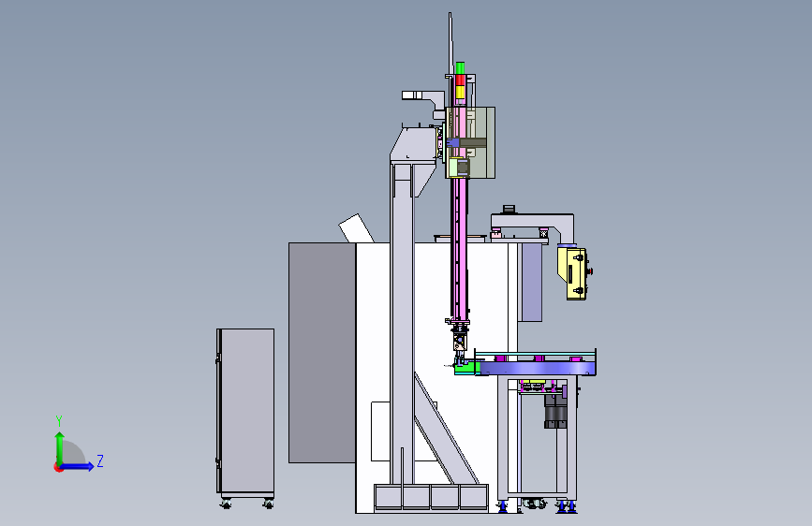Click the red origin sphere of the triad

tap(58, 467)
